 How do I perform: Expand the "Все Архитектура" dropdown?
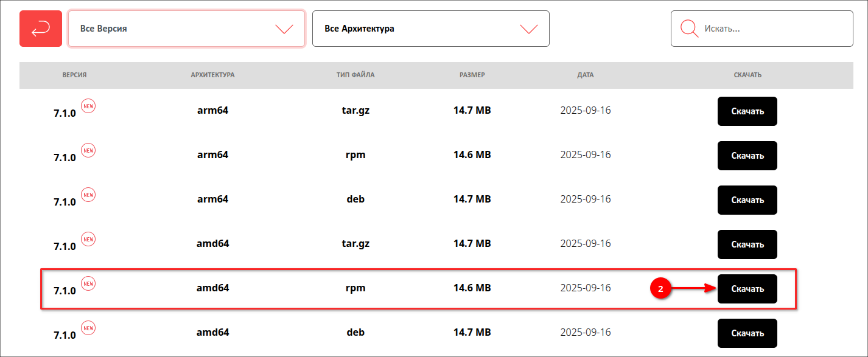431,29
